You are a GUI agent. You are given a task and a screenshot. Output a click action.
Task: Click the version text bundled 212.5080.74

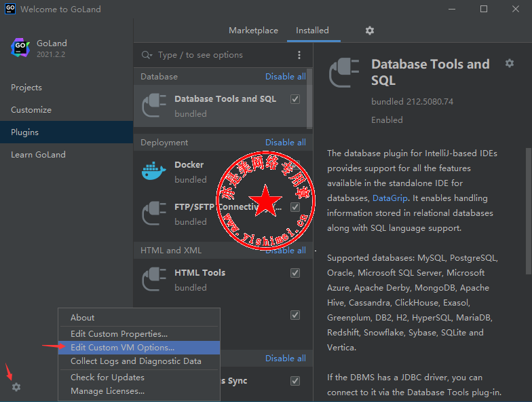click(413, 102)
